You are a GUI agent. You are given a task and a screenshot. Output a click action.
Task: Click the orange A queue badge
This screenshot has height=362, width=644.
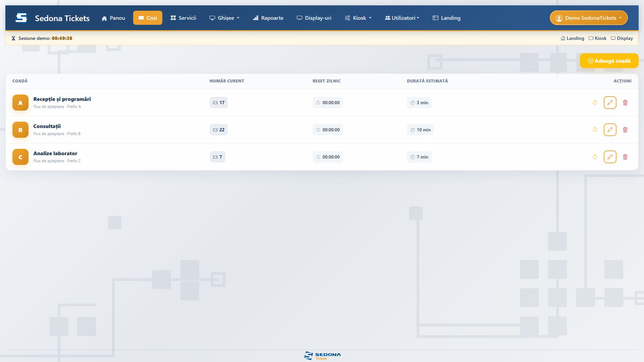point(20,103)
